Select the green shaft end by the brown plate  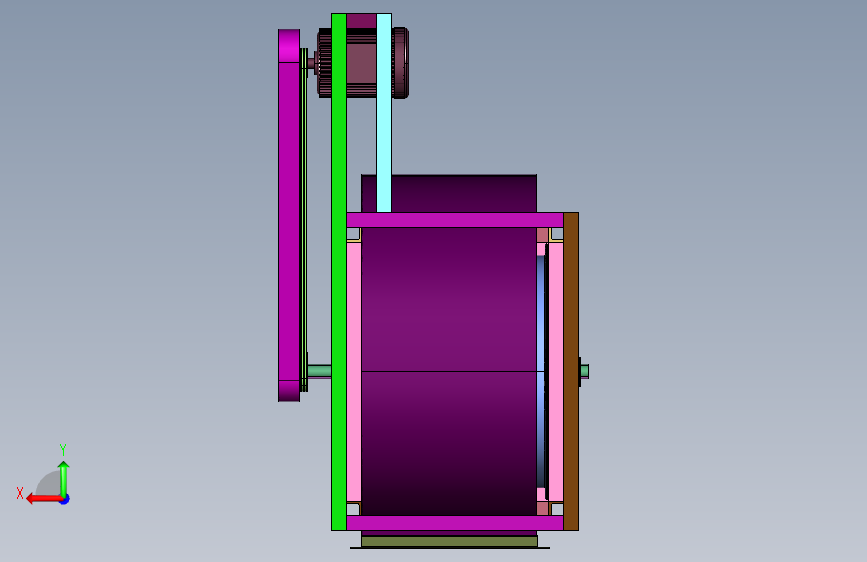point(584,371)
